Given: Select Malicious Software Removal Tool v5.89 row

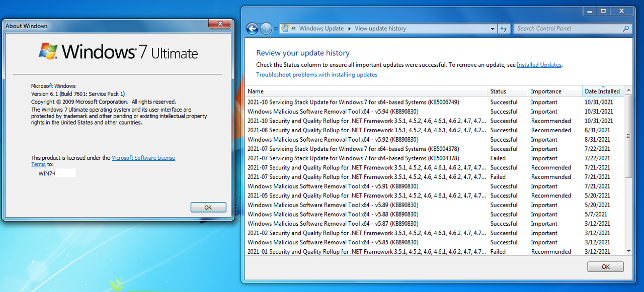Looking at the screenshot, I should [435, 205].
